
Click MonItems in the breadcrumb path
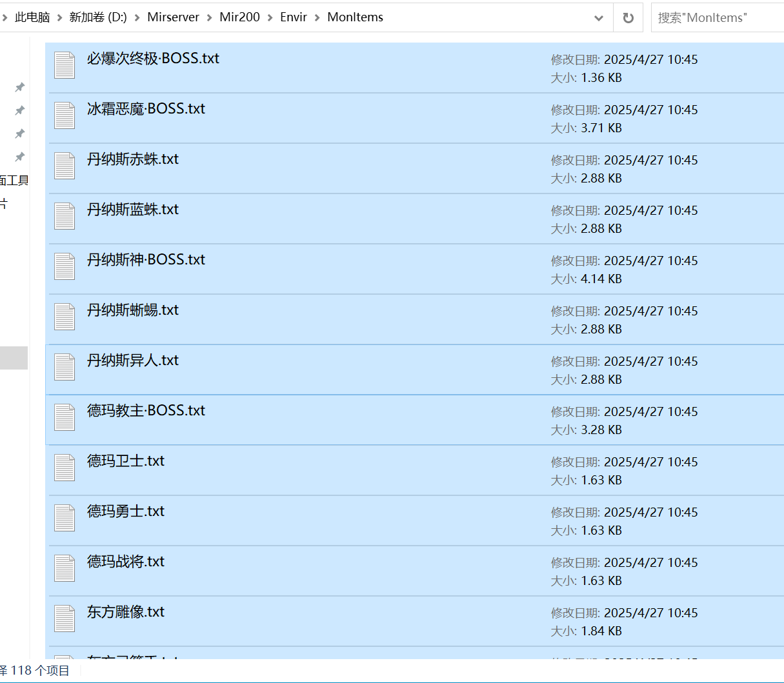[x=355, y=17]
